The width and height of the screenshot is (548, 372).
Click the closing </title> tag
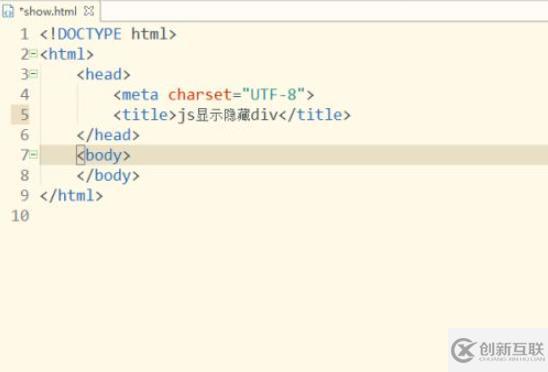(314, 115)
